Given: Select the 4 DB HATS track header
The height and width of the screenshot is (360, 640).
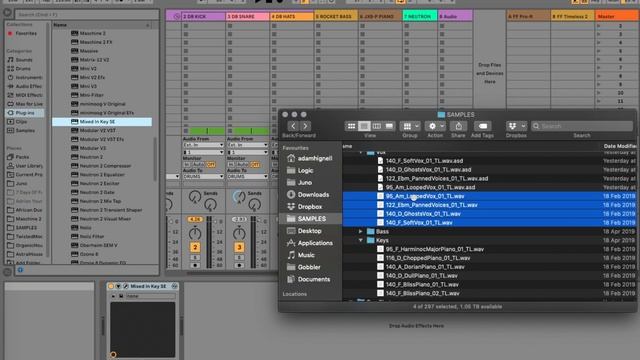Looking at the screenshot, I should tap(291, 16).
